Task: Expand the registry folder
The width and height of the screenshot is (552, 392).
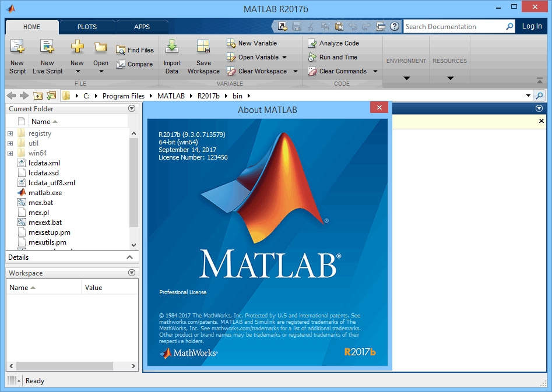Action: (x=10, y=133)
